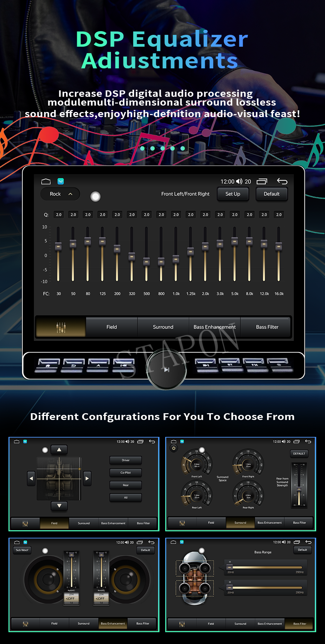Click the right arrow in the Field panel
Screen dimensions: 325x644
(x=87, y=478)
